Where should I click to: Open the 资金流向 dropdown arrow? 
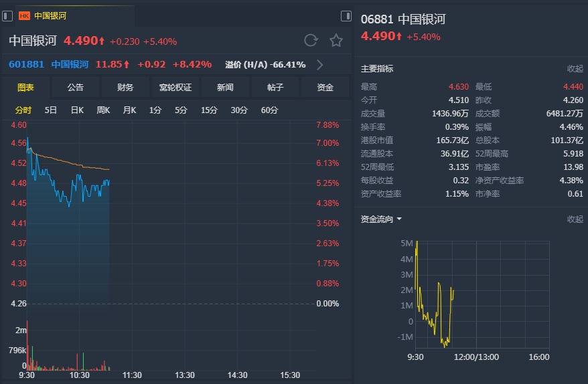pos(399,219)
